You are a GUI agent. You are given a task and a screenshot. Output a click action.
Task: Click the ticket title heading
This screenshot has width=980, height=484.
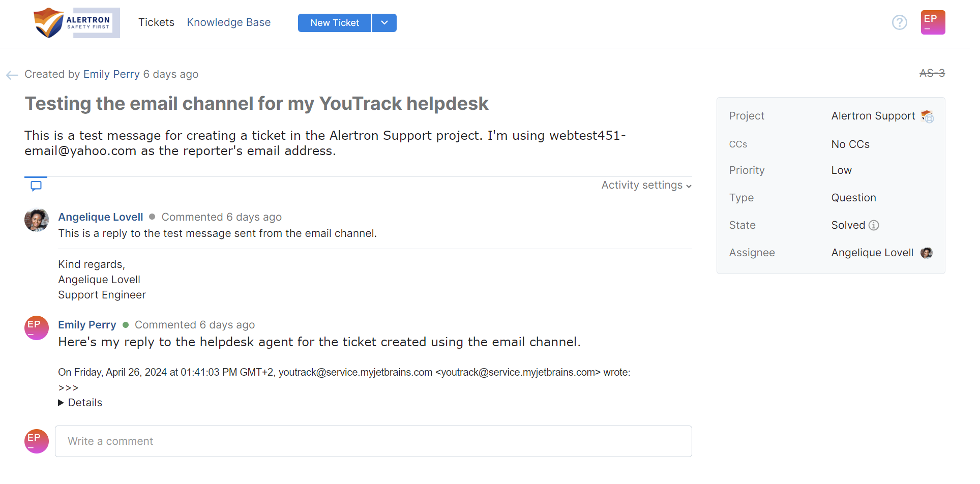point(256,104)
